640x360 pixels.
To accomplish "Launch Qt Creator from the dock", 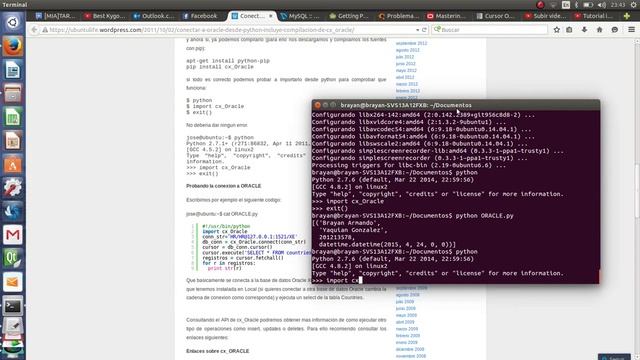I will coord(13,258).
